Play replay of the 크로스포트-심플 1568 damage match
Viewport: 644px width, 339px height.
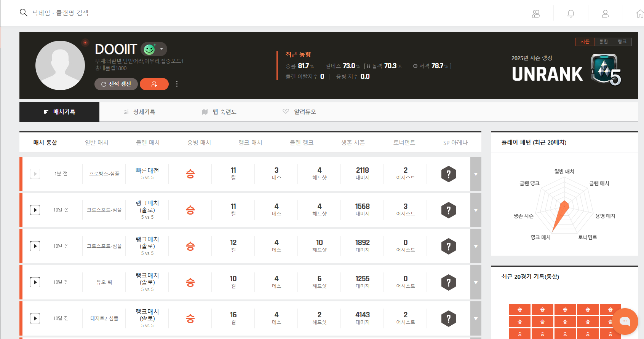pyautogui.click(x=35, y=210)
